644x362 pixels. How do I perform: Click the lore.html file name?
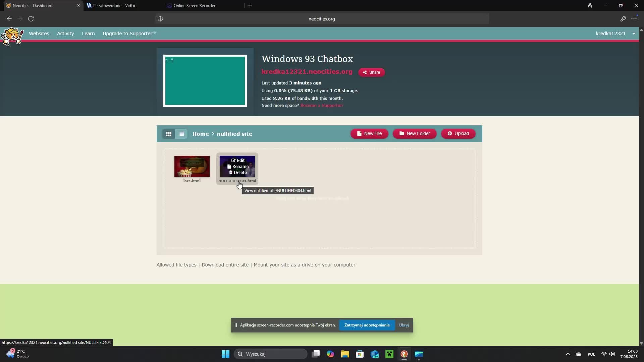point(192,181)
